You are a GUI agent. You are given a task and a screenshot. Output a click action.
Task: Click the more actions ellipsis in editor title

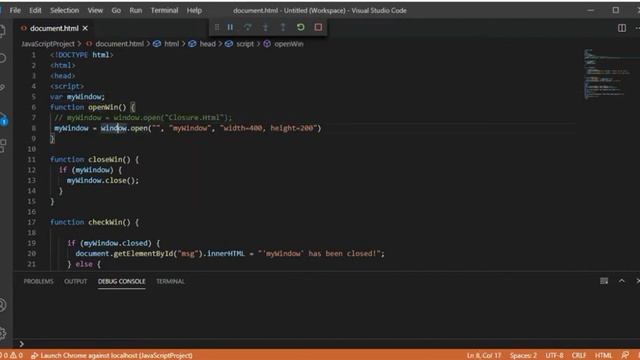point(637,28)
